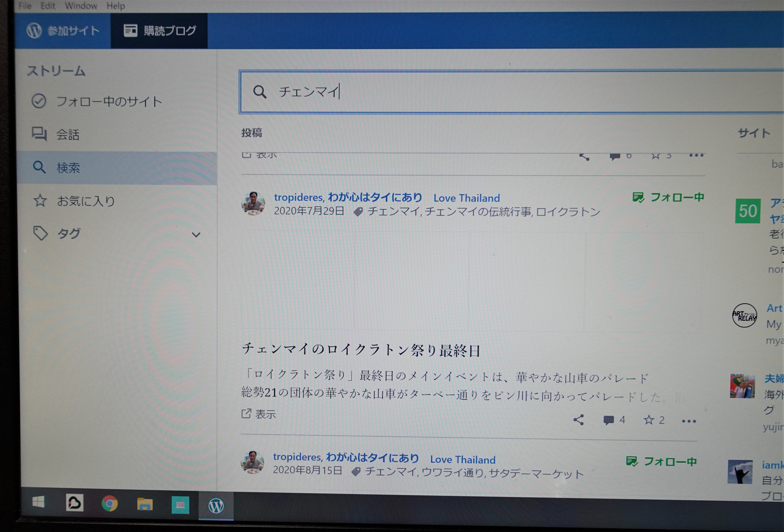
Task: Open Chrome from the taskbar
Action: pyautogui.click(x=110, y=504)
